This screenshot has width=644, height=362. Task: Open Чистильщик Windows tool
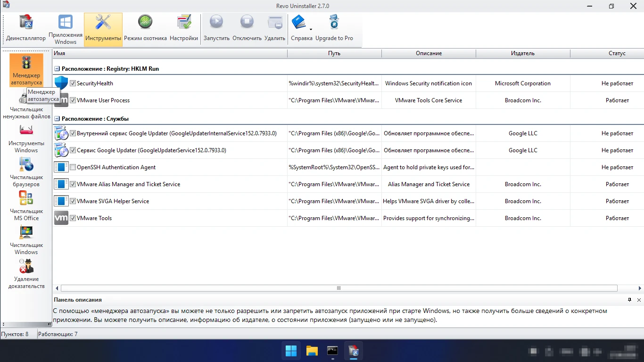[26, 240]
